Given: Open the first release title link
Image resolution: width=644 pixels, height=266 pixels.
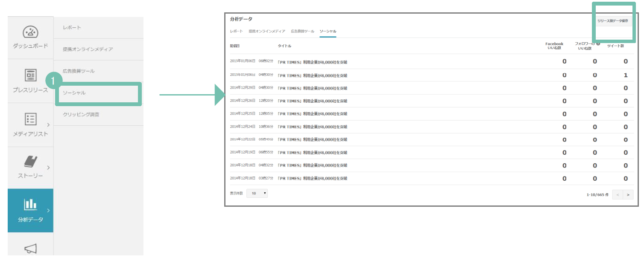Looking at the screenshot, I should tap(312, 62).
